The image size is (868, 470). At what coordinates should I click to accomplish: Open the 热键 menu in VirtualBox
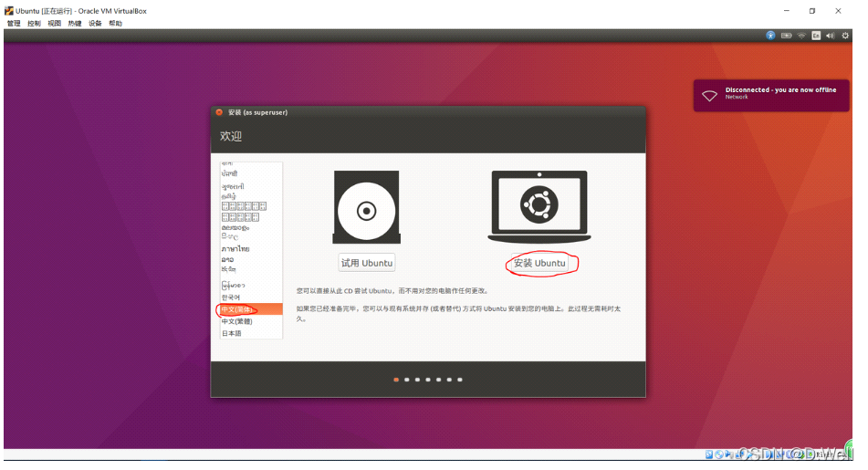point(75,23)
